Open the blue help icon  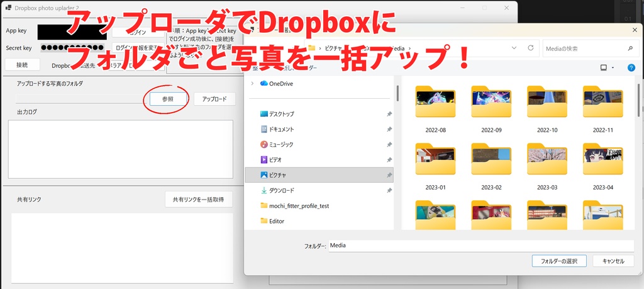pyautogui.click(x=631, y=68)
